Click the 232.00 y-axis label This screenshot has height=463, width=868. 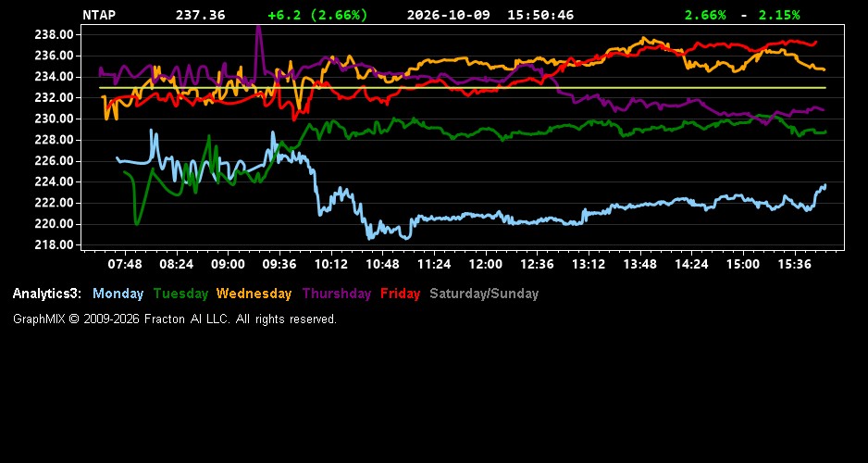[x=55, y=97]
